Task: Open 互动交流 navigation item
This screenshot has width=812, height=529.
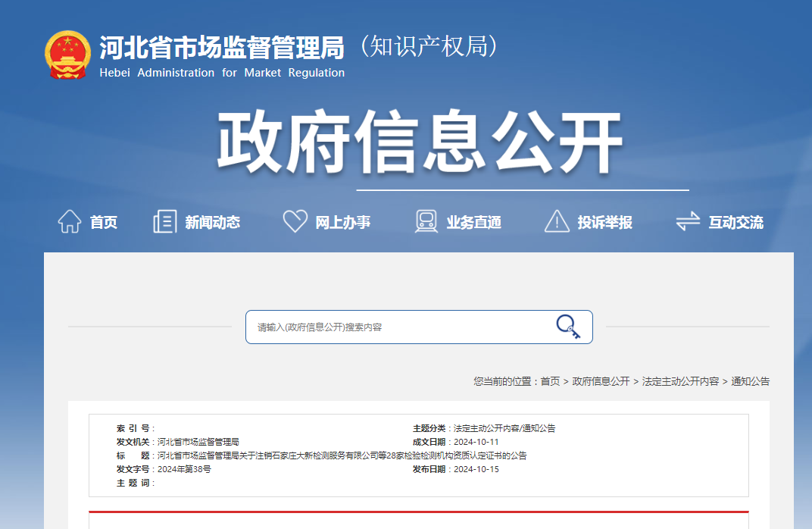Action: (x=736, y=223)
